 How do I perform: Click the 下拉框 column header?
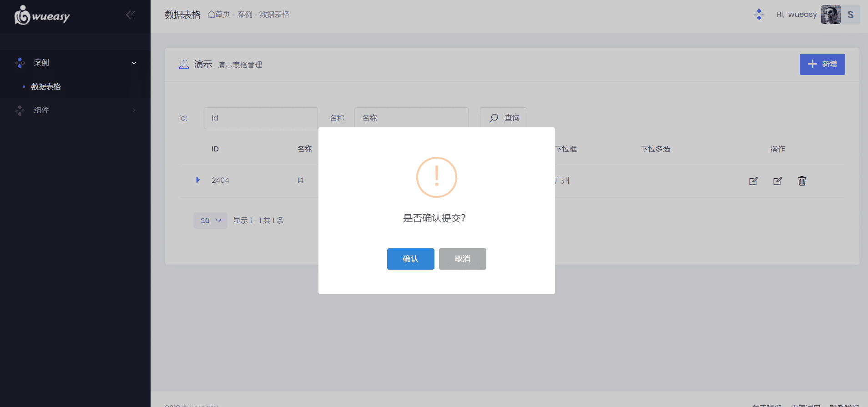tap(566, 149)
